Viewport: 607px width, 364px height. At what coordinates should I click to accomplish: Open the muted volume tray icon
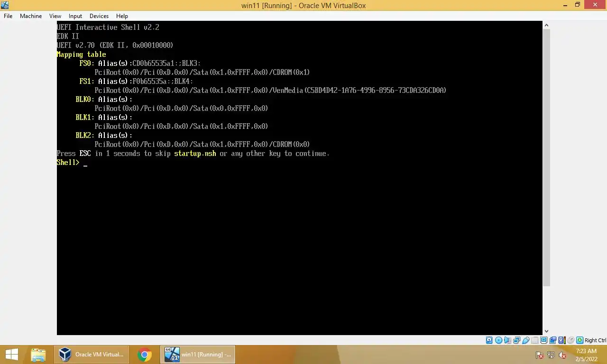coord(562,355)
